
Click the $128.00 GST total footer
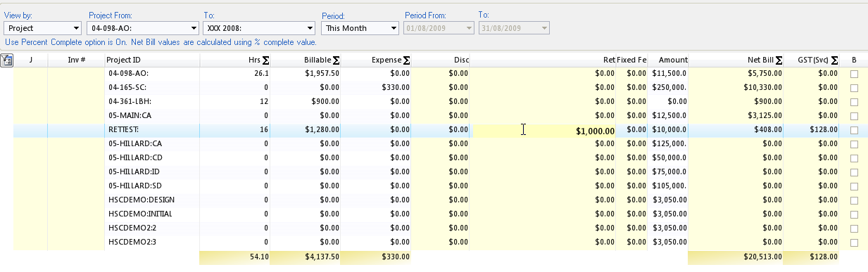[812, 257]
